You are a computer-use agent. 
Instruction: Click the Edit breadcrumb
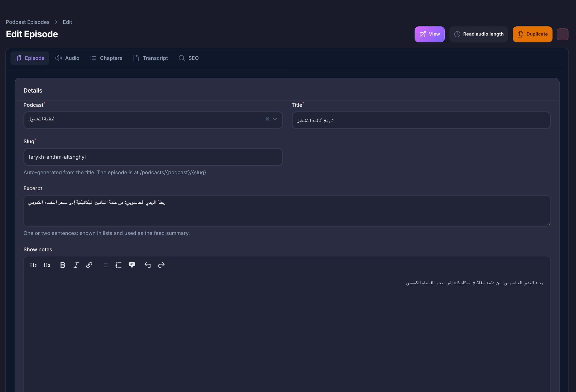(x=67, y=22)
